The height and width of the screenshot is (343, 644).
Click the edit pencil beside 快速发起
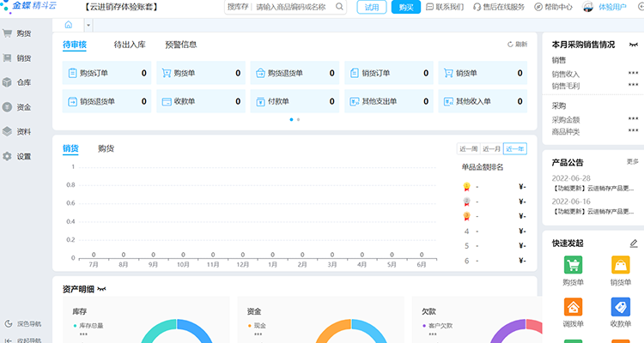[x=634, y=244]
